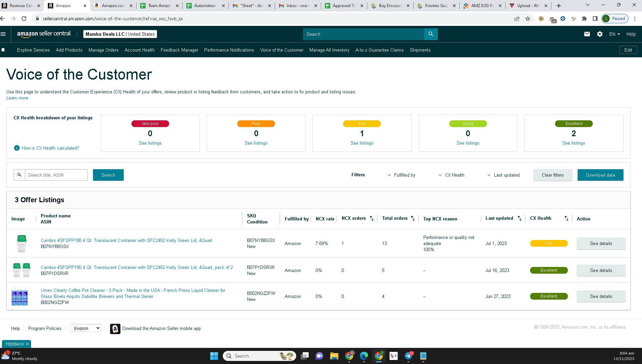Open the Mamba Deals LLC account switcher
Viewport: 642px width, 364px height.
120,34
